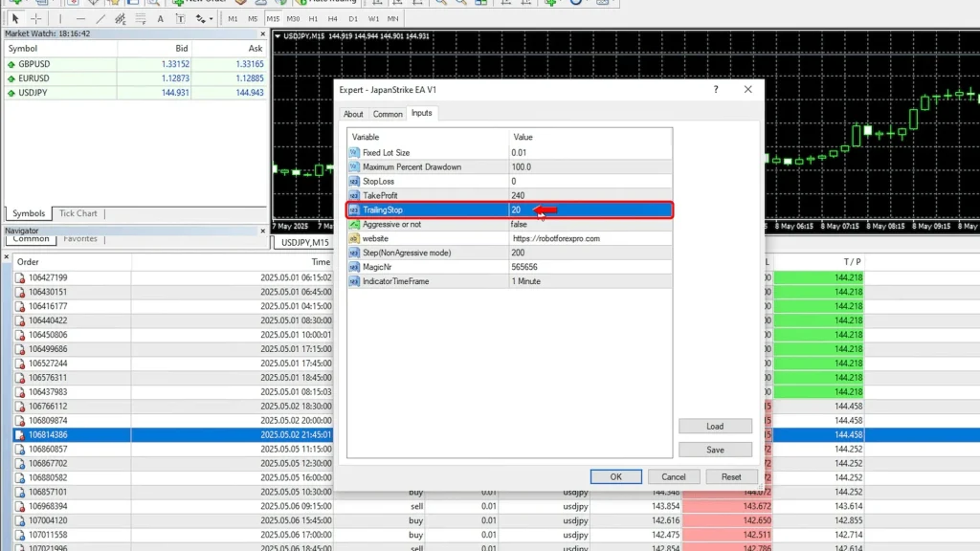This screenshot has width=980, height=551.
Task: Switch to the Tick Chart tab
Action: pyautogui.click(x=78, y=213)
